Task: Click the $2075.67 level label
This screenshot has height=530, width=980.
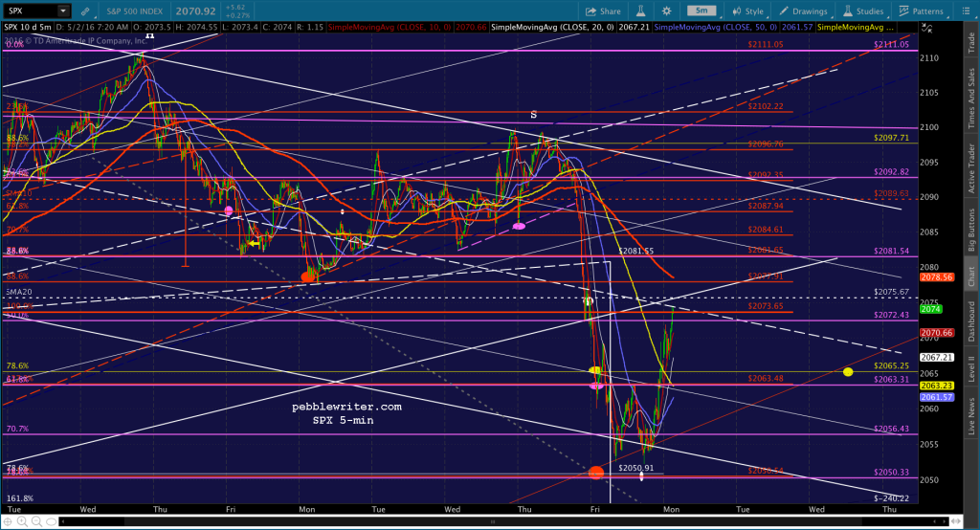Action: pos(891,292)
